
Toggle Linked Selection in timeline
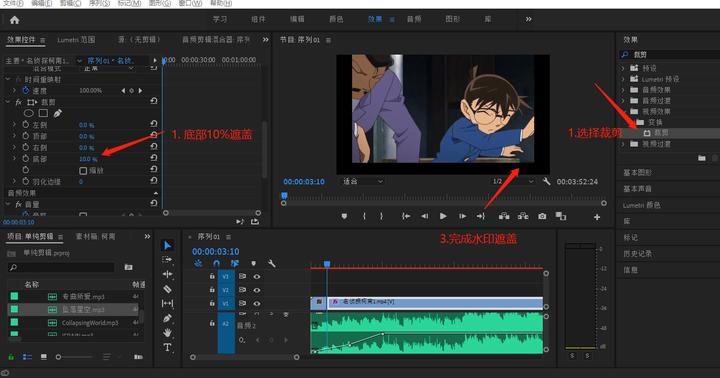(235, 264)
